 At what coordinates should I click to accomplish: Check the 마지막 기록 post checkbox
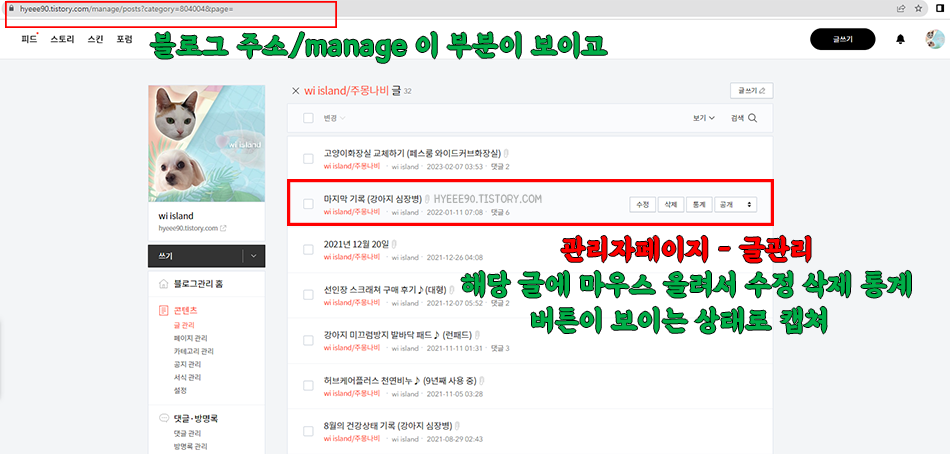click(x=308, y=204)
